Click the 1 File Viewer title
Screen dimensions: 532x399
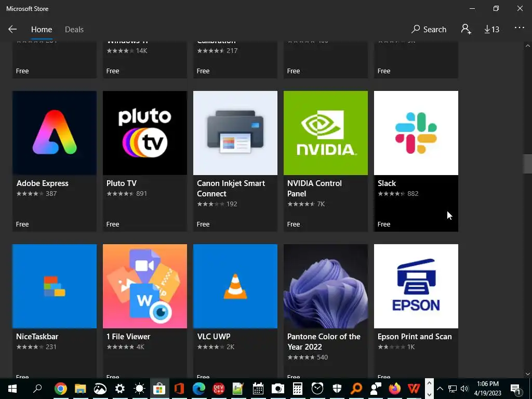(128, 337)
